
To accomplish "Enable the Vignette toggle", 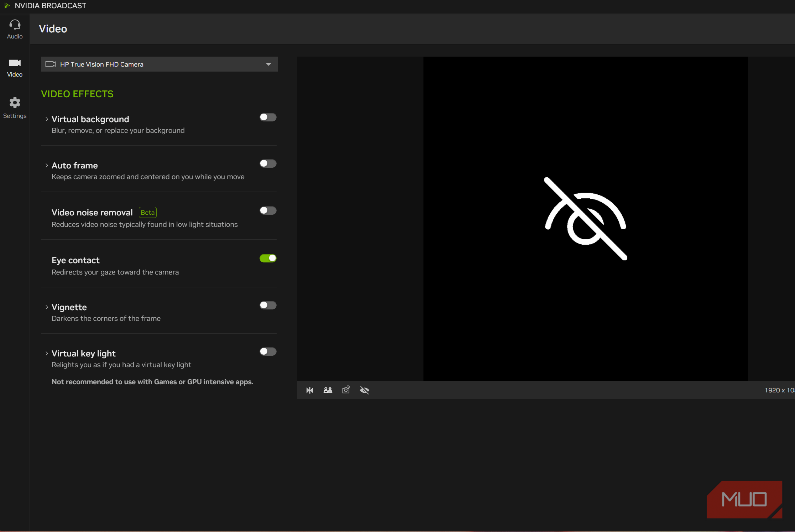I will pos(268,305).
